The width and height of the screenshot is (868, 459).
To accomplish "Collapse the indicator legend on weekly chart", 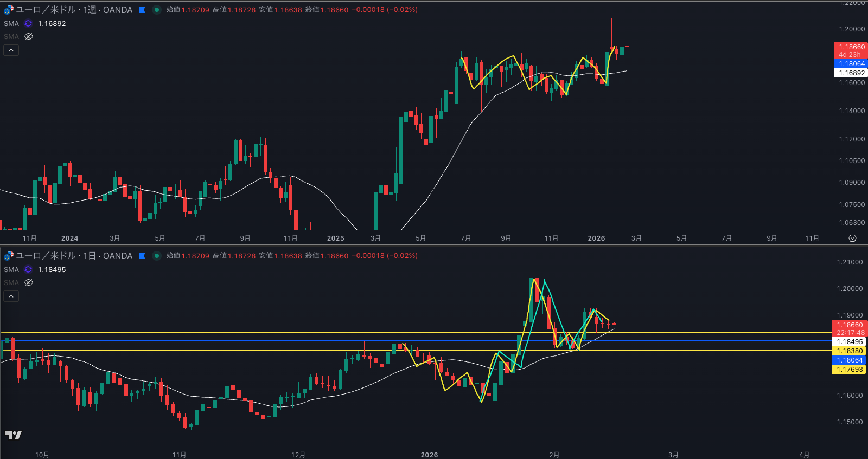I will coord(11,50).
